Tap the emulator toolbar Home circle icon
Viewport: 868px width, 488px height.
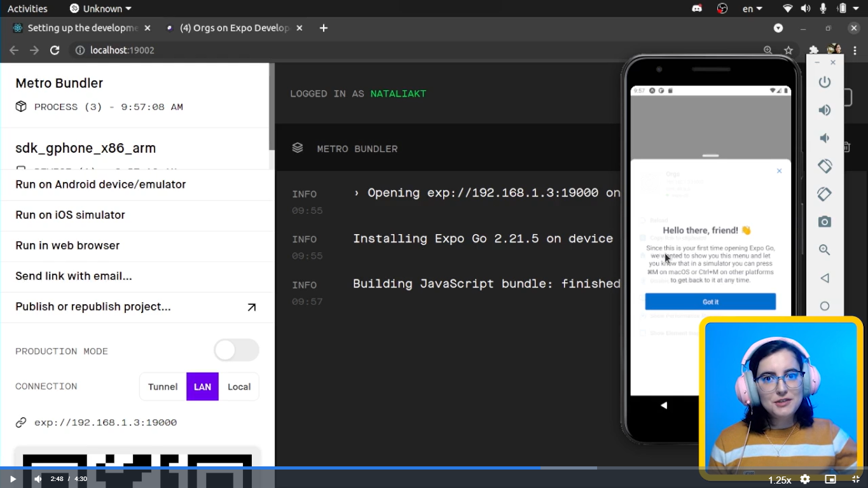pyautogui.click(x=825, y=306)
